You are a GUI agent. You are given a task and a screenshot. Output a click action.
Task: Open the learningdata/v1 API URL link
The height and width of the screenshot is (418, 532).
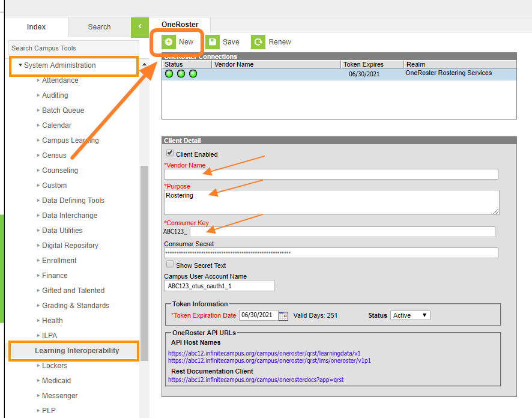(264, 353)
